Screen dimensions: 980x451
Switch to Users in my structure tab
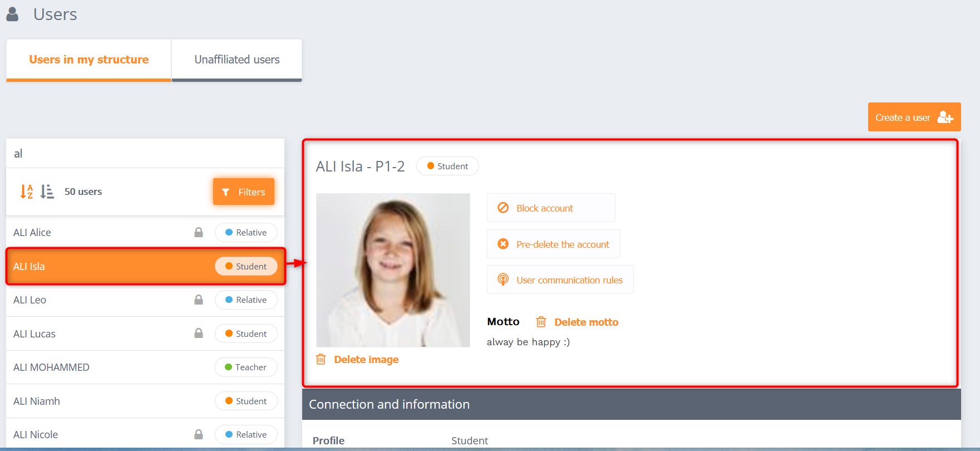pos(88,60)
